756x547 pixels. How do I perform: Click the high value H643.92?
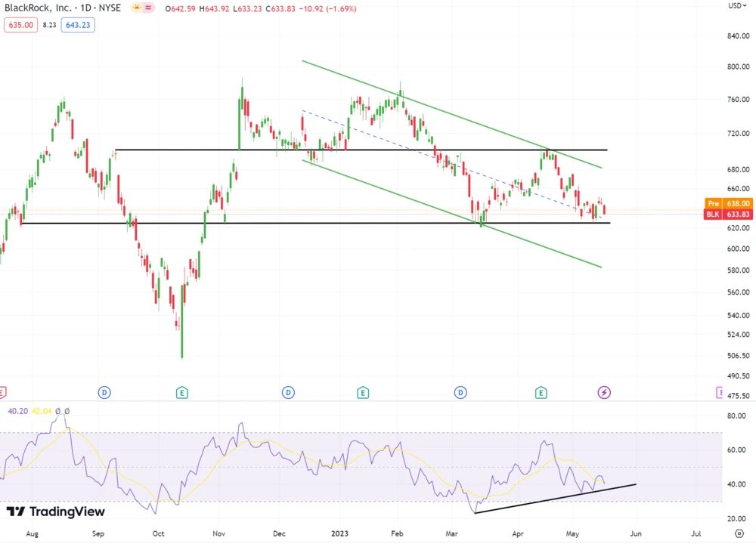coord(214,8)
